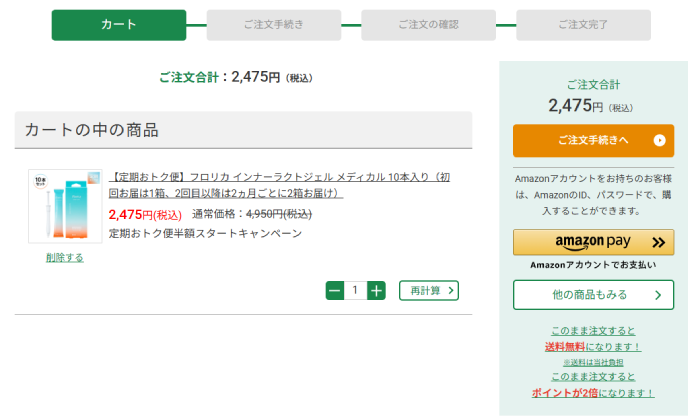This screenshot has height=420, width=700.
Task: Click the Amazonアカウントでお支払い caption
Action: (593, 265)
